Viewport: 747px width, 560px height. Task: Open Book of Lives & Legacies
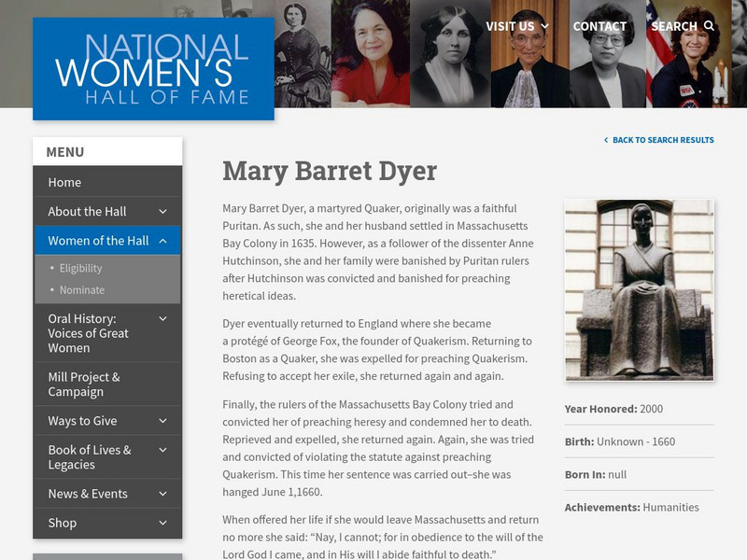90,457
